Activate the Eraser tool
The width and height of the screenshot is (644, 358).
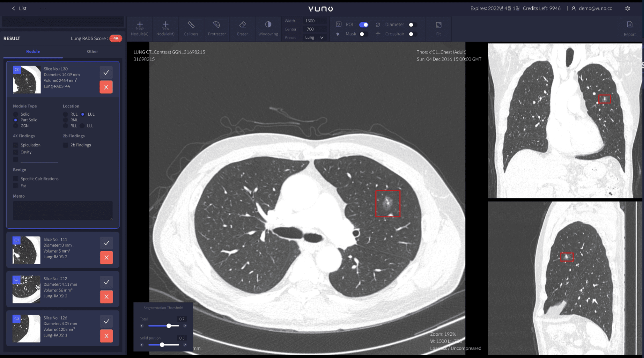(x=242, y=28)
